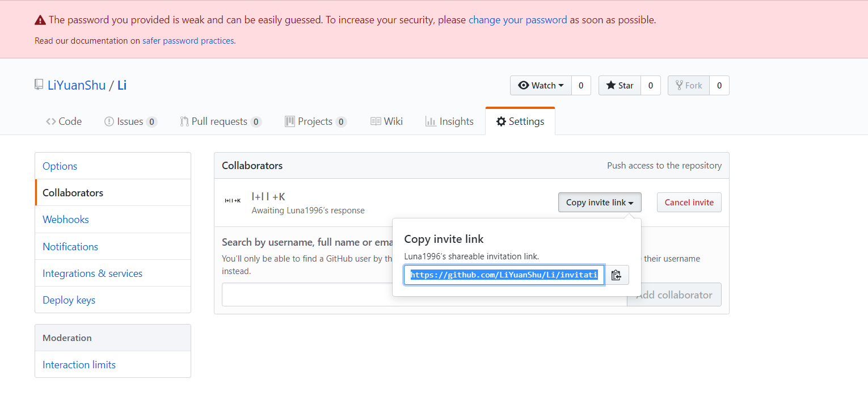Click the warning triangle icon in banner

[40, 20]
